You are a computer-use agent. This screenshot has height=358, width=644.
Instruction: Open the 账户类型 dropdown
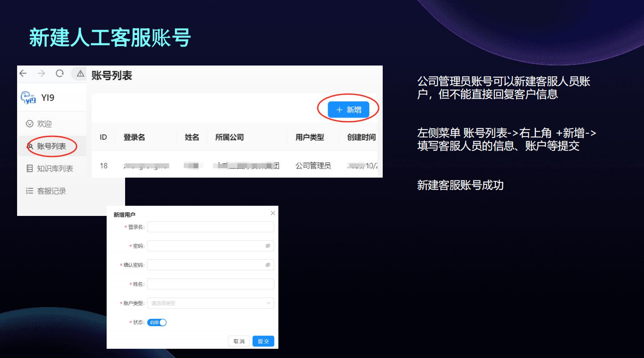(x=210, y=303)
